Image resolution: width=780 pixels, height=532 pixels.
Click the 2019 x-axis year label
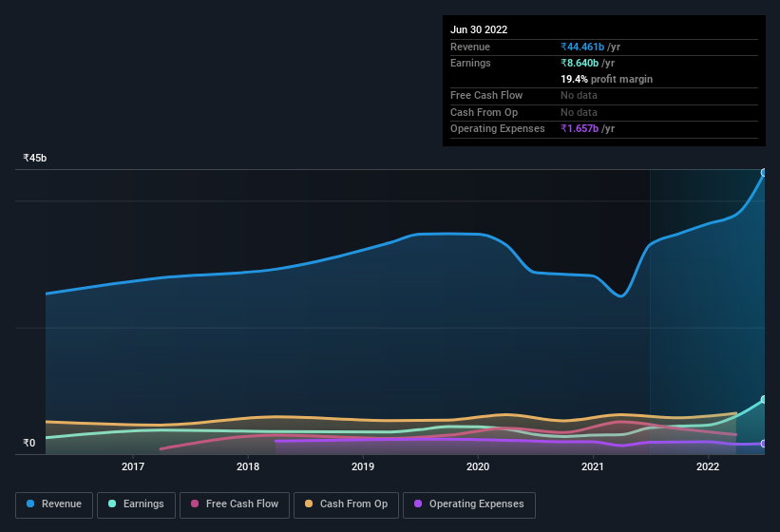(x=363, y=466)
